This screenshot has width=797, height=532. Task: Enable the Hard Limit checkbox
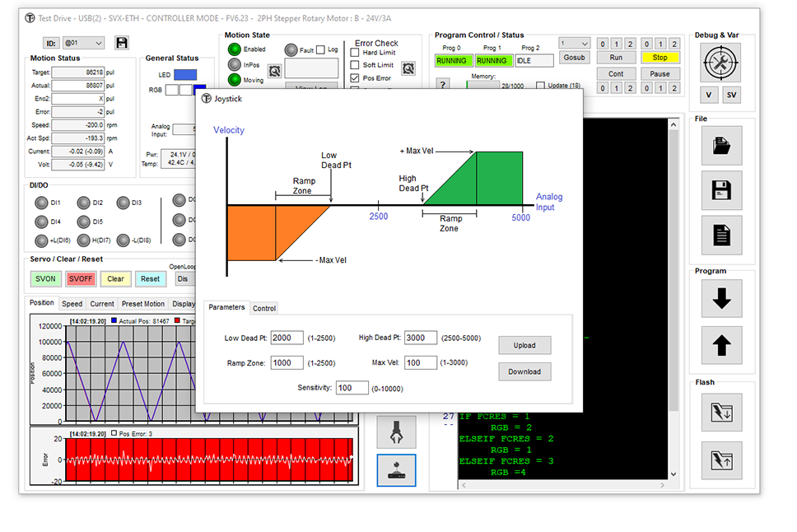[x=356, y=53]
